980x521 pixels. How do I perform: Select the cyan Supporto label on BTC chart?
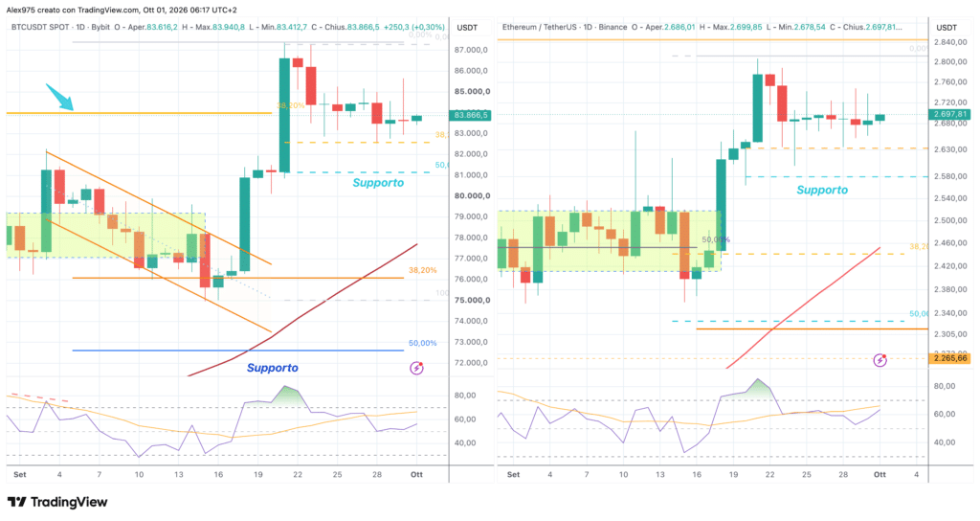[x=378, y=183]
